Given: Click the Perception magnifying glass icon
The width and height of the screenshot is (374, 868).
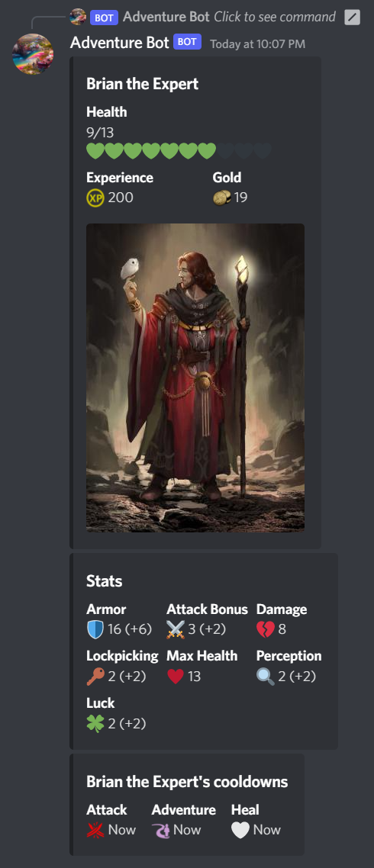Looking at the screenshot, I should (x=266, y=677).
